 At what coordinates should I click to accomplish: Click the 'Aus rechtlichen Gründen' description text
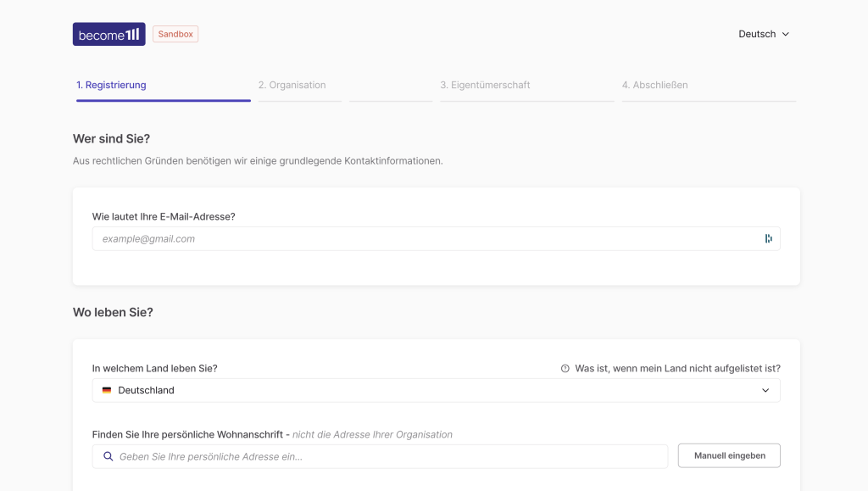click(258, 161)
